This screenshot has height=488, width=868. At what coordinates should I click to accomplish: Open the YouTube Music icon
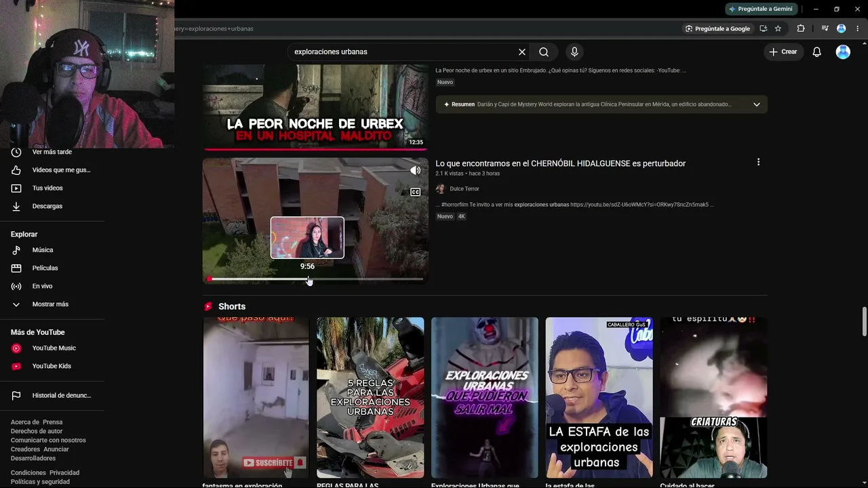click(x=16, y=348)
